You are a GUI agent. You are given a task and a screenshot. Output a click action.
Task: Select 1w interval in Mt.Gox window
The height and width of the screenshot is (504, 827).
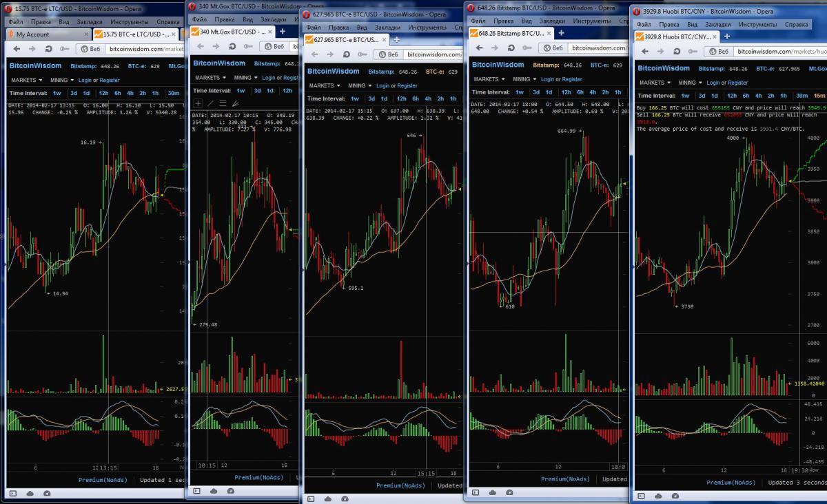coord(241,91)
